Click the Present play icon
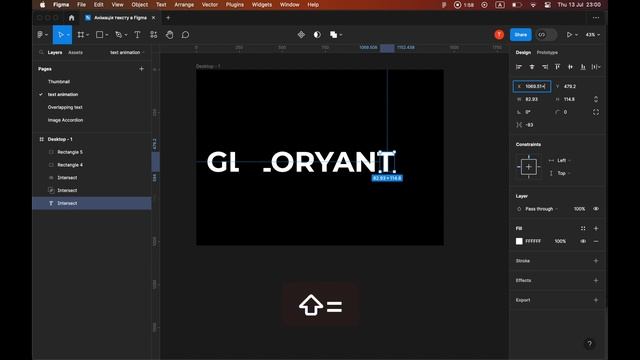 (x=569, y=35)
